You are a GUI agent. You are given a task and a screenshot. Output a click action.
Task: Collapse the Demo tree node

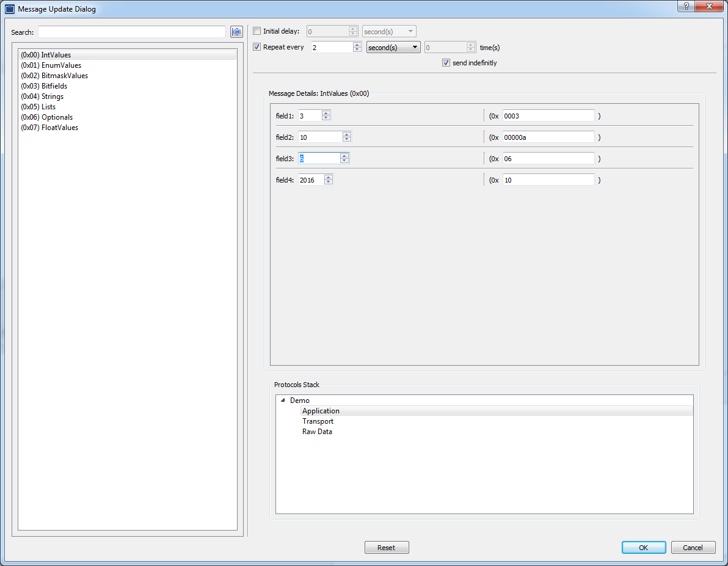[x=282, y=400]
